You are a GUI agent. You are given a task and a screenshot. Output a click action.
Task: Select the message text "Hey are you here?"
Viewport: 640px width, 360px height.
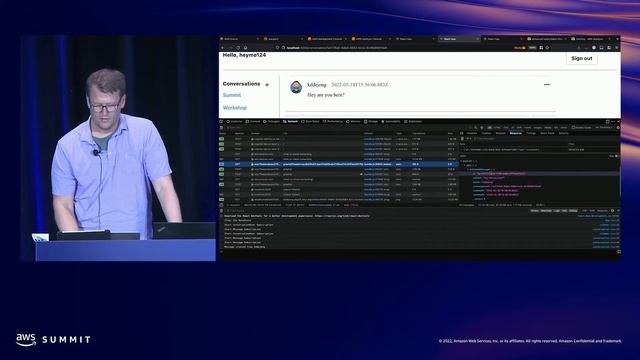tap(326, 95)
